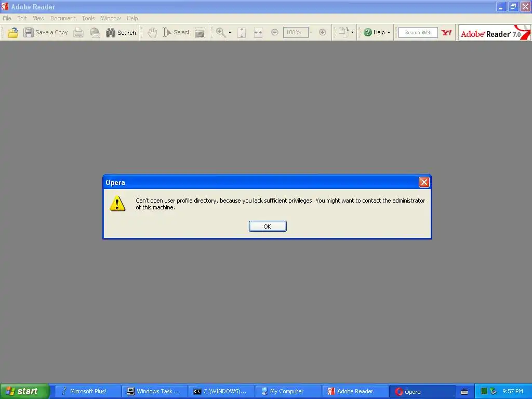This screenshot has width=532, height=399.
Task: Minimize the Adobe Reader window
Action: click(501, 7)
